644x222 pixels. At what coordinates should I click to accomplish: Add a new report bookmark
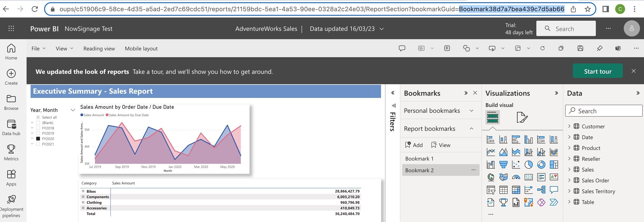[x=414, y=145]
